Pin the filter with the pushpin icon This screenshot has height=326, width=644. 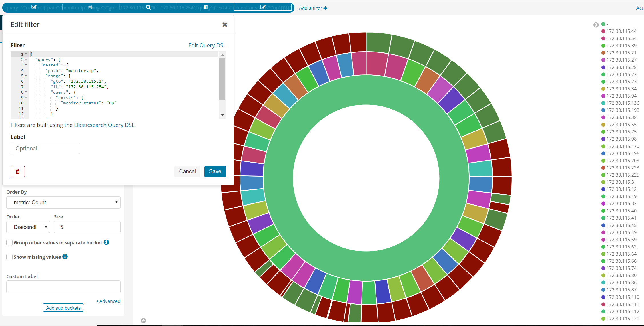(91, 7)
